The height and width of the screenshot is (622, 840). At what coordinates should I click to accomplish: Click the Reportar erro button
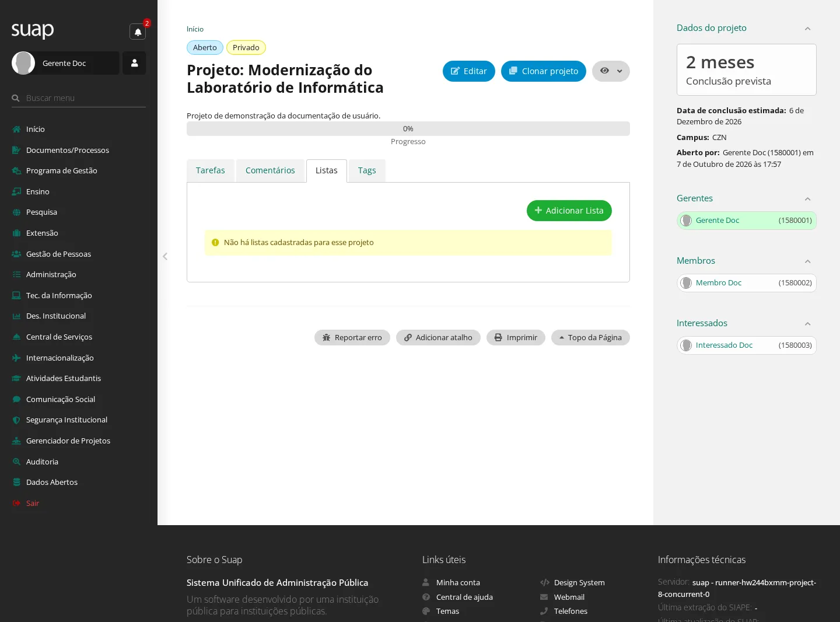click(352, 337)
